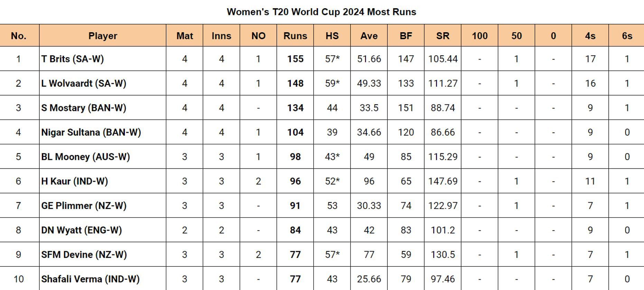Click the Runs column header
Image resolution: width=644 pixels, height=290 pixels.
click(295, 36)
